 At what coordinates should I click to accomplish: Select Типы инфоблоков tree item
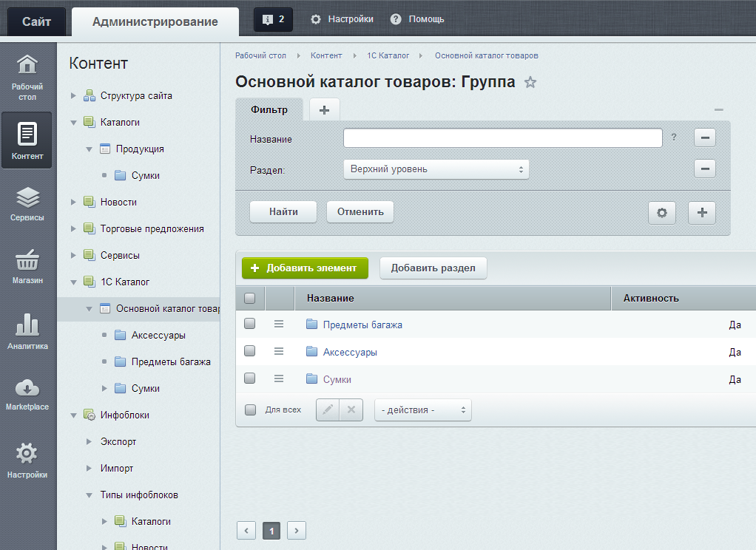[139, 495]
